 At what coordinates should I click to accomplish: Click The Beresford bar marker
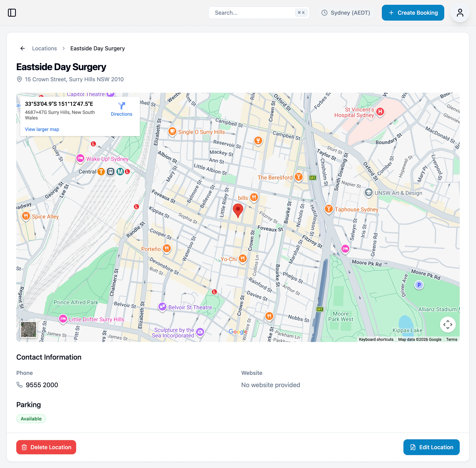[x=298, y=177]
